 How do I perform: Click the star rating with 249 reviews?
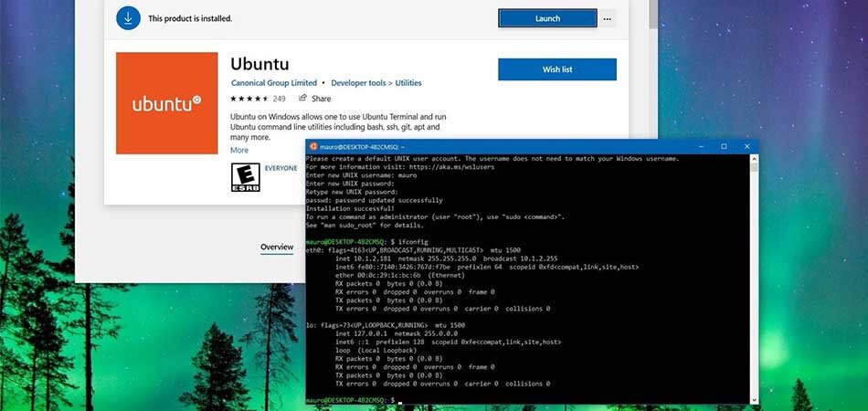(x=258, y=99)
